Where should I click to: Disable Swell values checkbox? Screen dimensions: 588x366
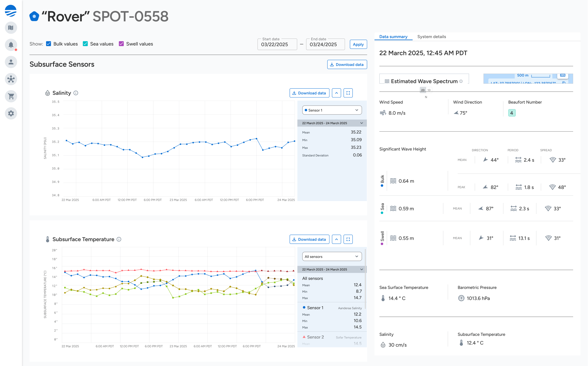click(121, 44)
